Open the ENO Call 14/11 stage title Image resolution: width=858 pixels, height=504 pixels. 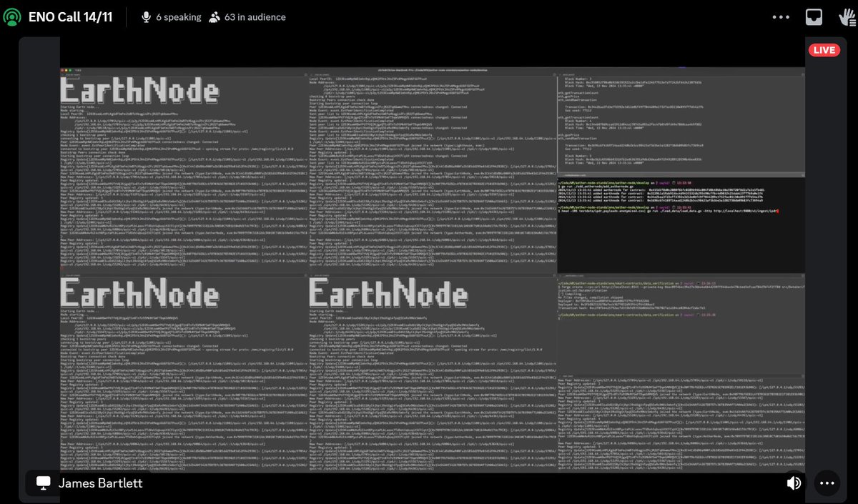[x=71, y=17]
